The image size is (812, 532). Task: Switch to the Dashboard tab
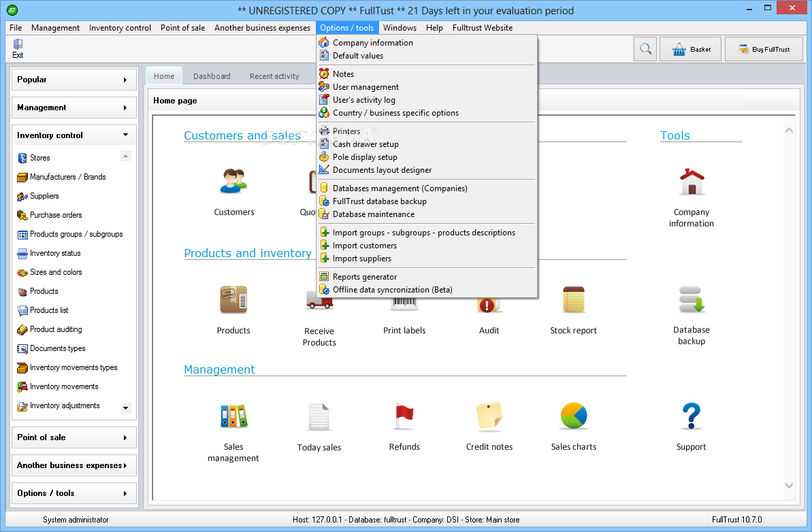point(212,76)
